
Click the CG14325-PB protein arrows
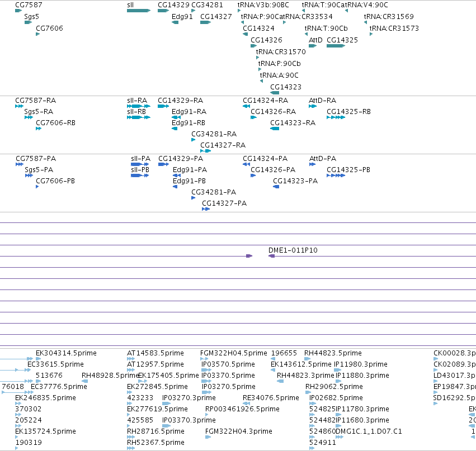point(336,175)
